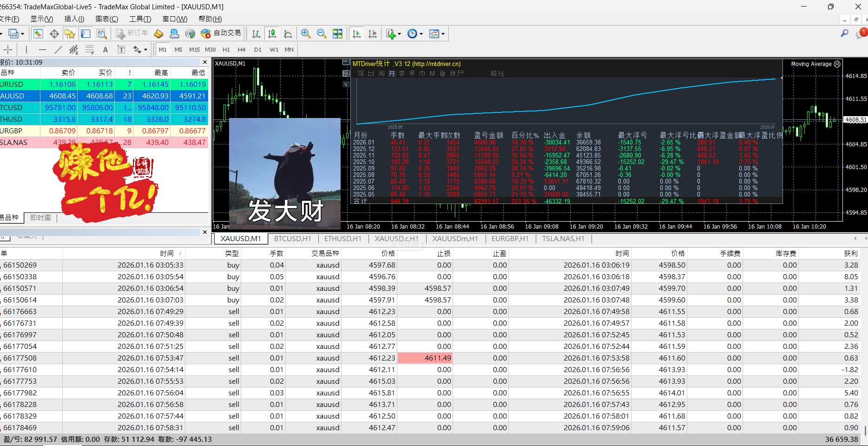Viewport: 868px width, 446px height.
Task: Toggle the 自动交易 auto-trading button
Action: (x=221, y=33)
